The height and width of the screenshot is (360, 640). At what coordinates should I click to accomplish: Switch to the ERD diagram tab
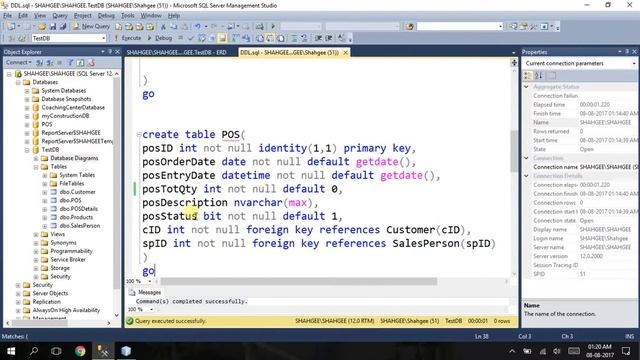[176, 52]
